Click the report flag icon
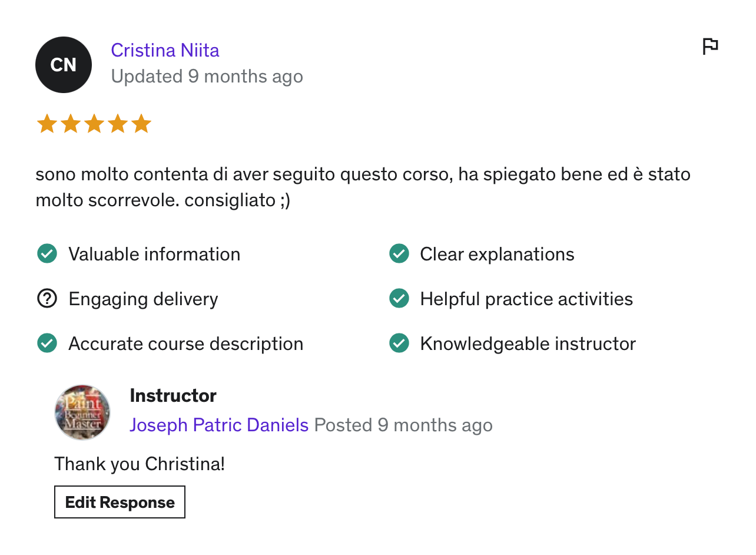Viewport: 756px width, 555px height. pyautogui.click(x=710, y=46)
